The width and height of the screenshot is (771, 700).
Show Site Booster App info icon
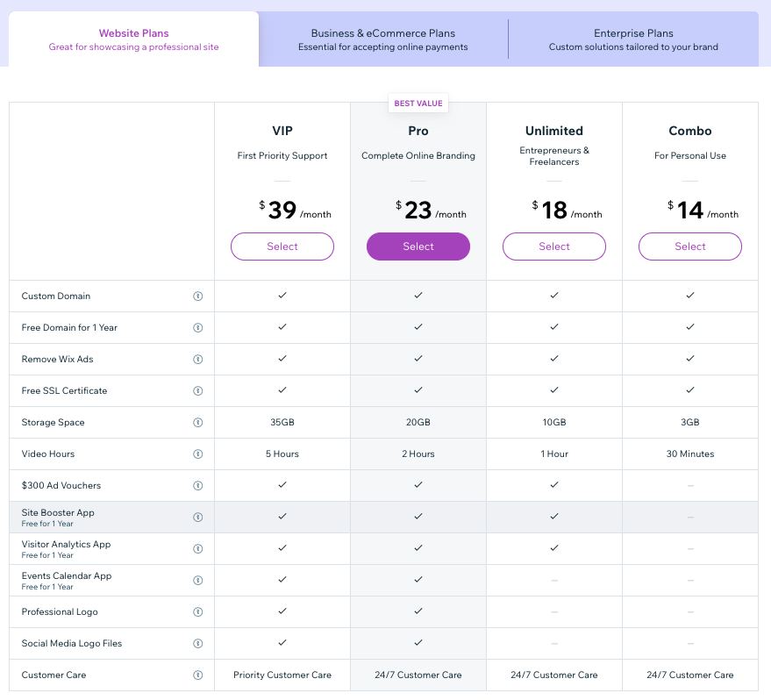pos(197,518)
